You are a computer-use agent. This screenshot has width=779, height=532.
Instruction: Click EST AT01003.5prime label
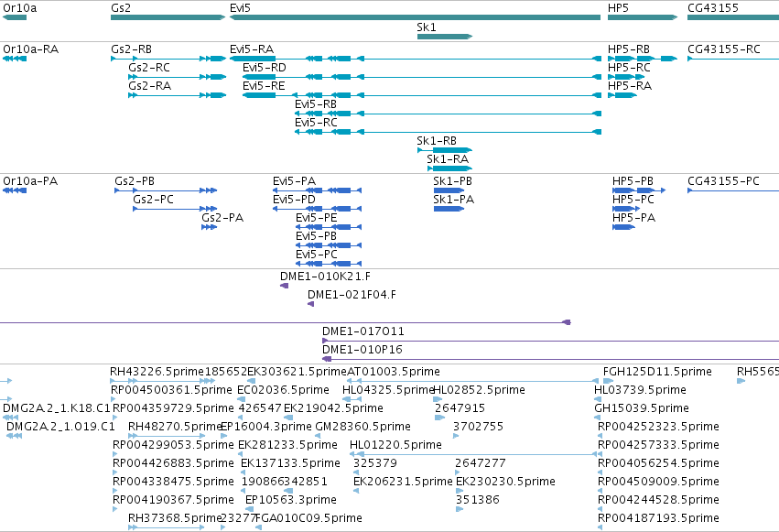pyautogui.click(x=394, y=372)
